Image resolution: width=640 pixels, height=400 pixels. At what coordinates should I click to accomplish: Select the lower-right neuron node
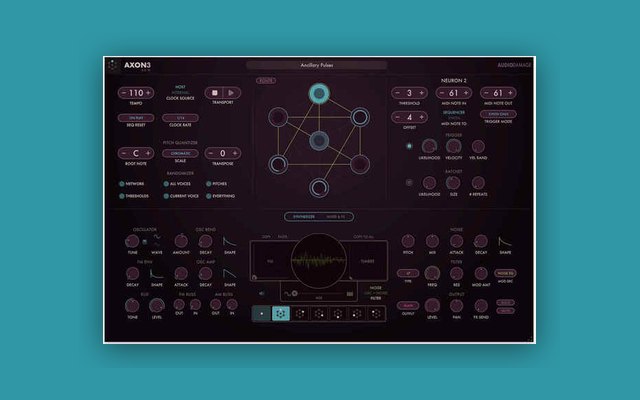(360, 164)
